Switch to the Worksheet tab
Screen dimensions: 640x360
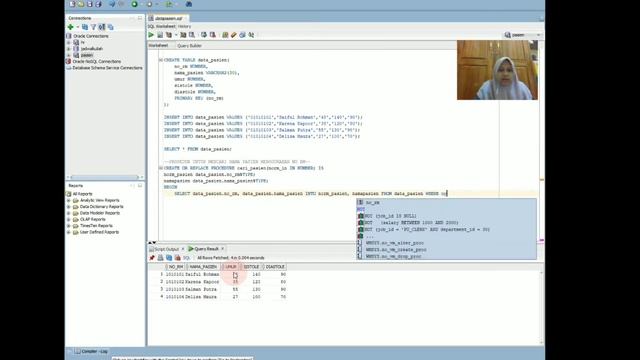[x=158, y=45]
